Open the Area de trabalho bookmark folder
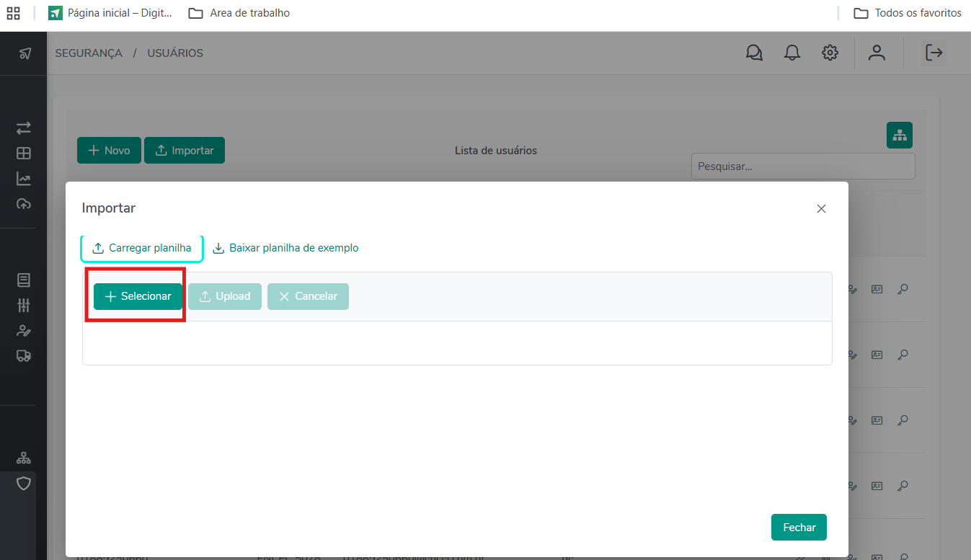The image size is (971, 560). 239,13
